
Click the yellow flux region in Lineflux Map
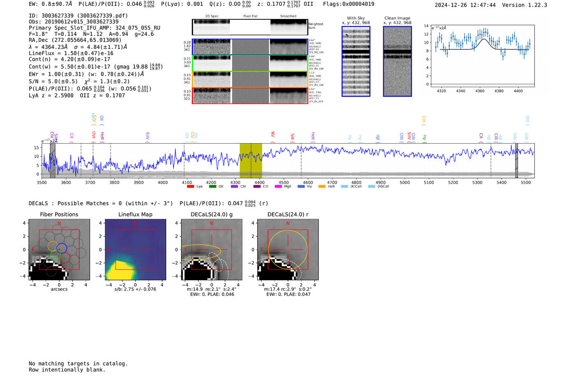(x=120, y=270)
